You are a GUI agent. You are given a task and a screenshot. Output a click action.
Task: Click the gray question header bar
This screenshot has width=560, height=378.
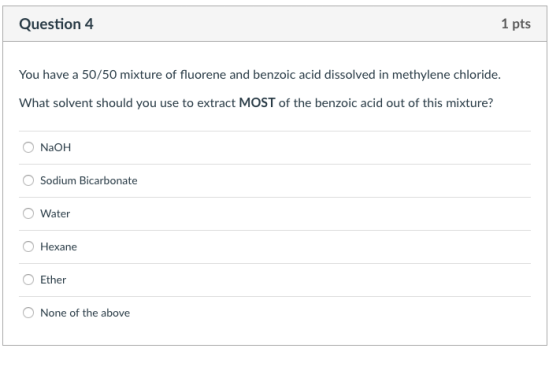click(275, 24)
